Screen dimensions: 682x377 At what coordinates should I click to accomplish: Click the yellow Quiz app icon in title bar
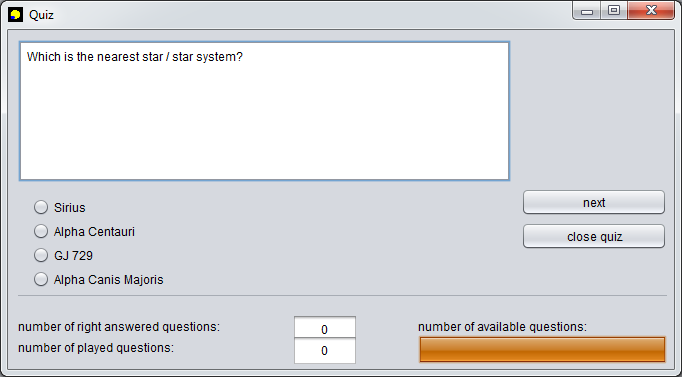coord(16,15)
